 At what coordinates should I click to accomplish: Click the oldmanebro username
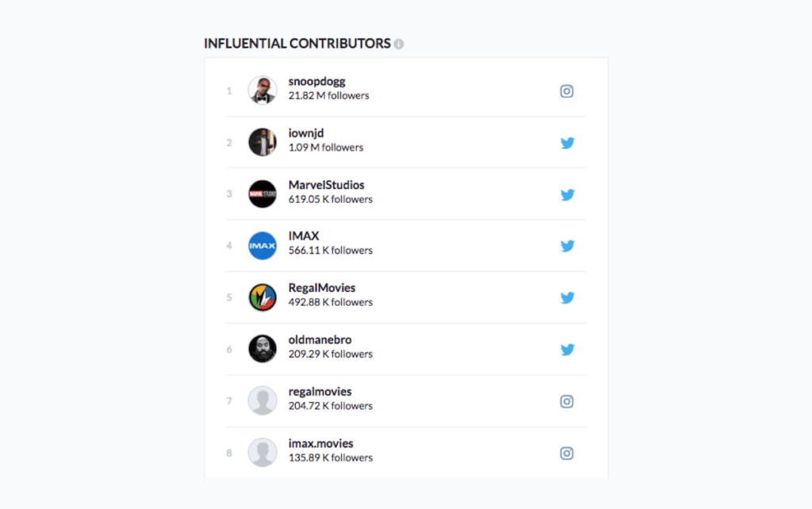click(x=320, y=340)
